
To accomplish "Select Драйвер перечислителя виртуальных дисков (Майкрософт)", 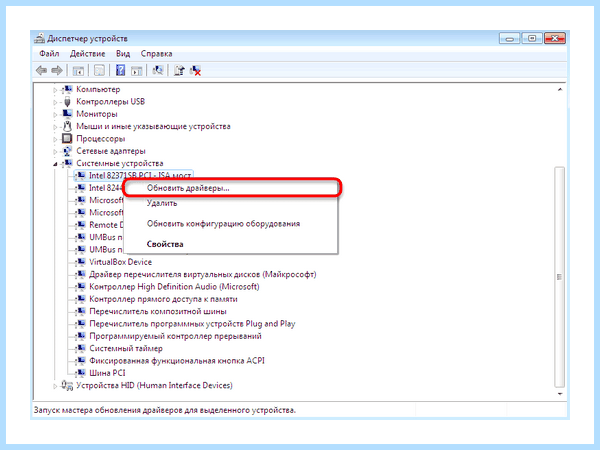I will coord(202,274).
